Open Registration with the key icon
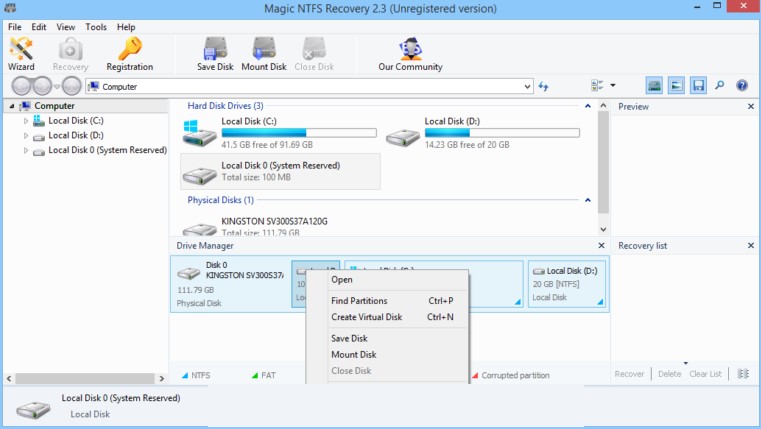This screenshot has height=429, width=761. 130,54
